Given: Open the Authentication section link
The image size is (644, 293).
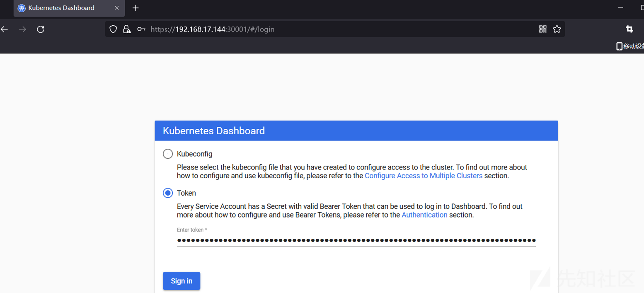Looking at the screenshot, I should 424,215.
